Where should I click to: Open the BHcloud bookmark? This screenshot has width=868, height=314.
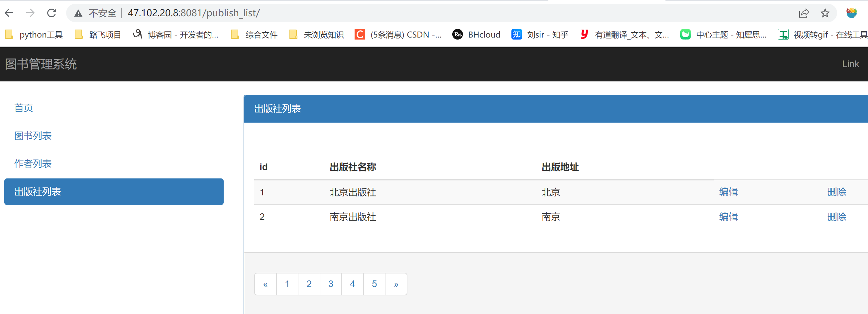(476, 35)
